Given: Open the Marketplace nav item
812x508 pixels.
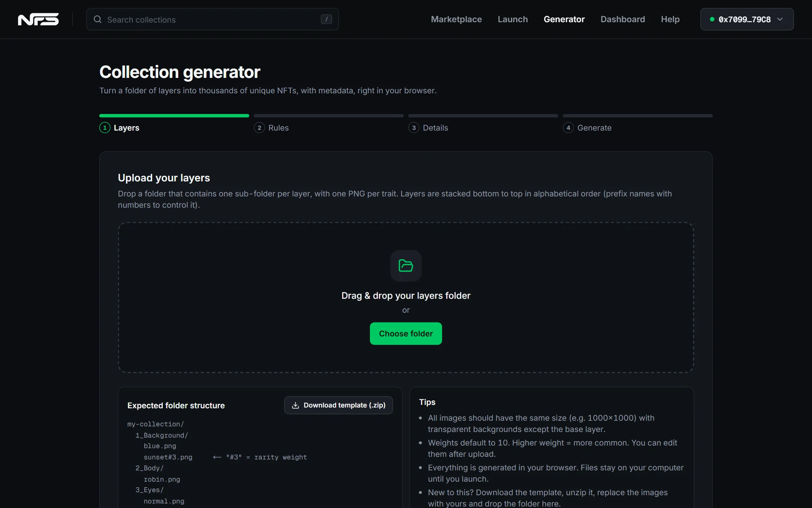Looking at the screenshot, I should pyautogui.click(x=456, y=19).
